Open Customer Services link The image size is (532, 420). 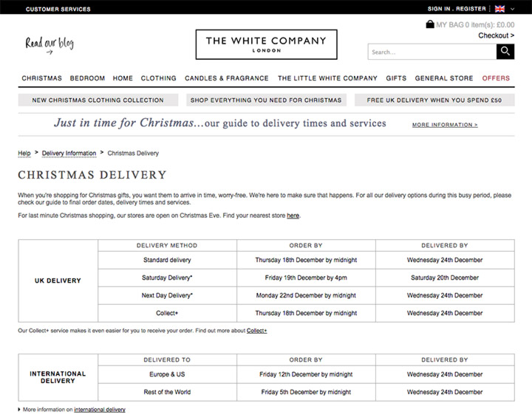[x=58, y=9]
